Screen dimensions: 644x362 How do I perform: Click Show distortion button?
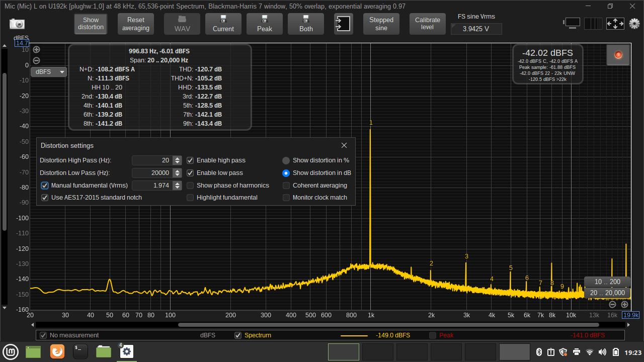tap(91, 24)
